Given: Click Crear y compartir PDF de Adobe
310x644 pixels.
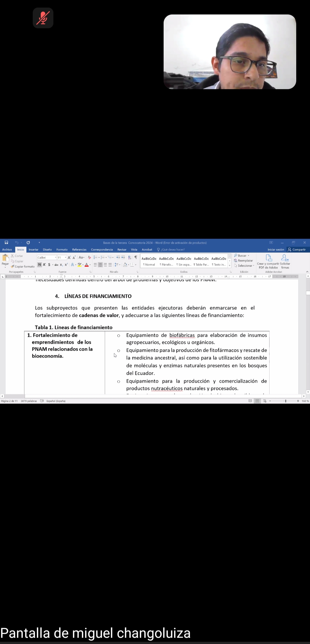Looking at the screenshot, I should coord(268,261).
